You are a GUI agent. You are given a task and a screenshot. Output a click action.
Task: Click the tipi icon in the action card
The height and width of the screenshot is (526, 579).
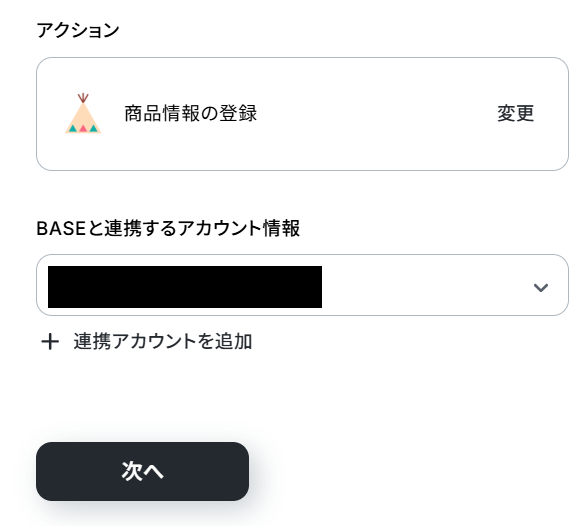pos(83,113)
